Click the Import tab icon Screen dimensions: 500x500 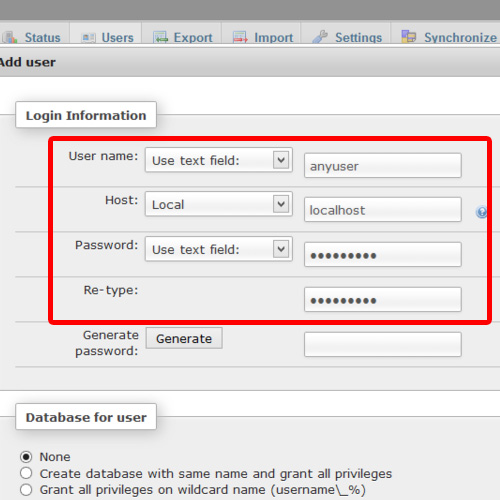(x=240, y=37)
